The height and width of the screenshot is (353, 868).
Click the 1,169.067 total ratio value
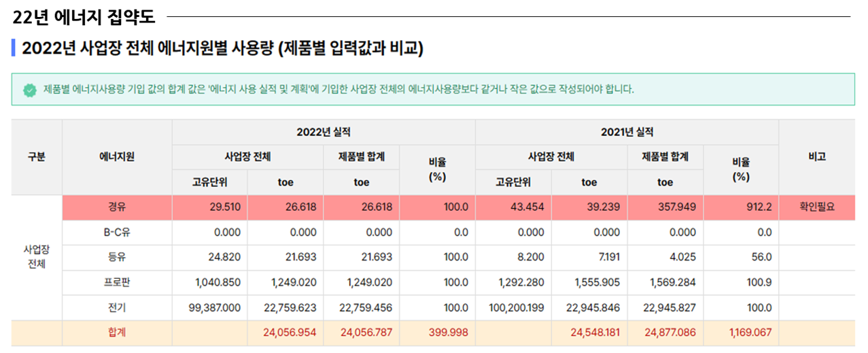[x=750, y=333]
